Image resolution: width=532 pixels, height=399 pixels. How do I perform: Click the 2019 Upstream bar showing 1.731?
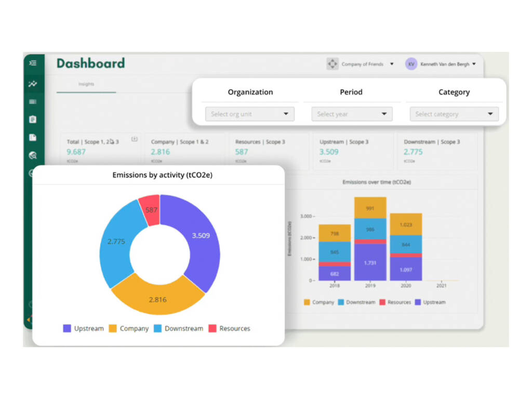[370, 262]
